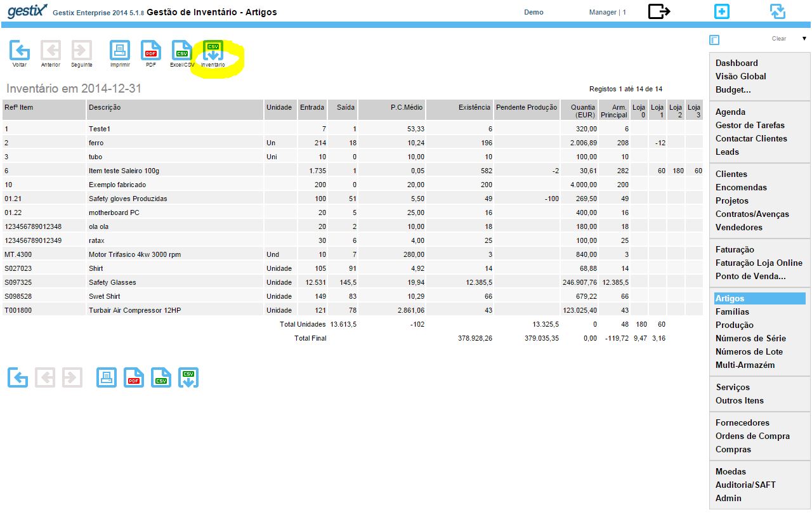Click the Manager user link in header

point(607,12)
